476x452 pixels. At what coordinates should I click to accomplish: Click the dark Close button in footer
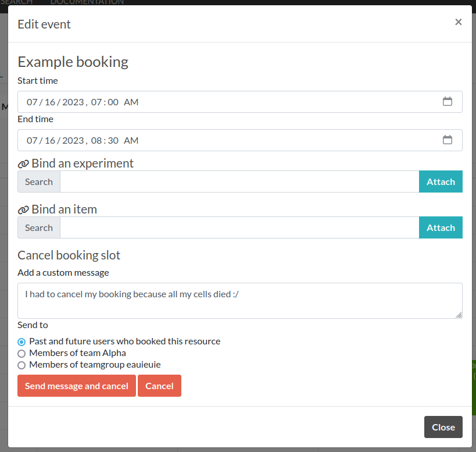pyautogui.click(x=443, y=427)
